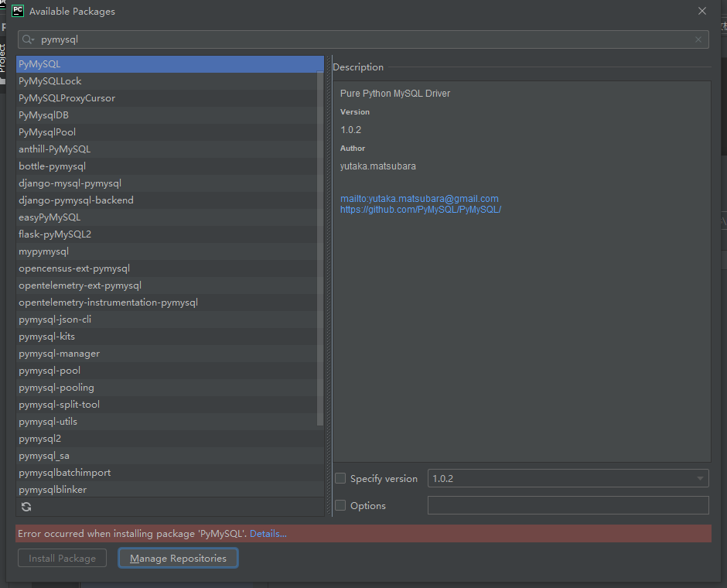Select the pymysqlblinker package
Image resolution: width=727 pixels, height=588 pixels.
[169, 489]
